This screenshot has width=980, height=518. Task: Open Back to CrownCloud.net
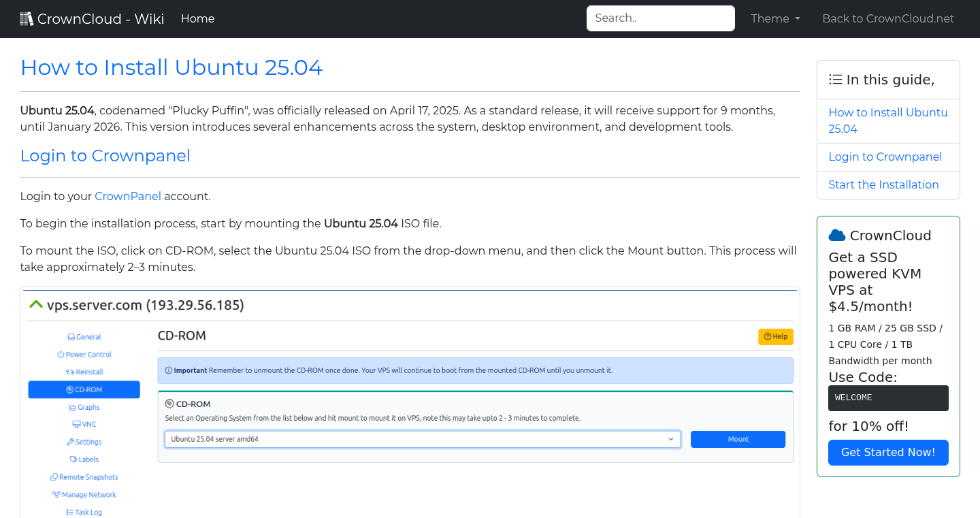(888, 18)
